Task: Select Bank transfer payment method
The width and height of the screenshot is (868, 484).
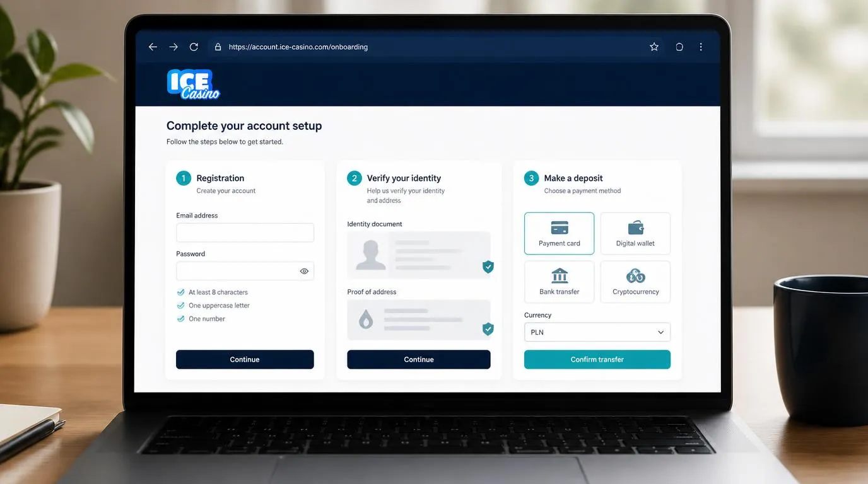Action: click(560, 282)
